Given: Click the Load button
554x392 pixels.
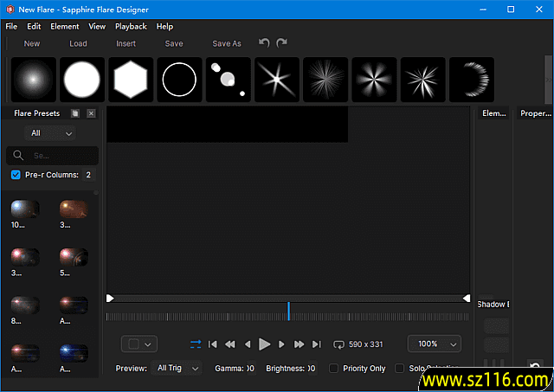Looking at the screenshot, I should (78, 43).
